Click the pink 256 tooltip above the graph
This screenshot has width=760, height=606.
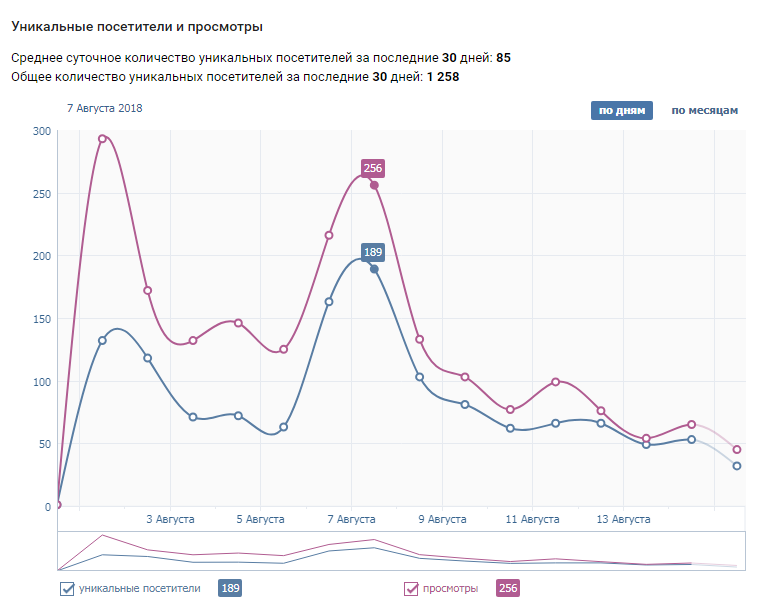click(373, 168)
